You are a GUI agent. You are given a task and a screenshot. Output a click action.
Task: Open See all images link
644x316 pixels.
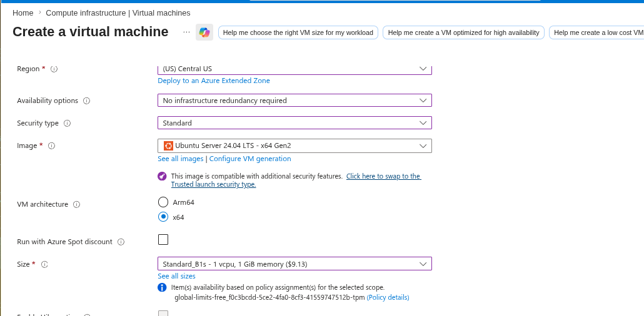[180, 159]
